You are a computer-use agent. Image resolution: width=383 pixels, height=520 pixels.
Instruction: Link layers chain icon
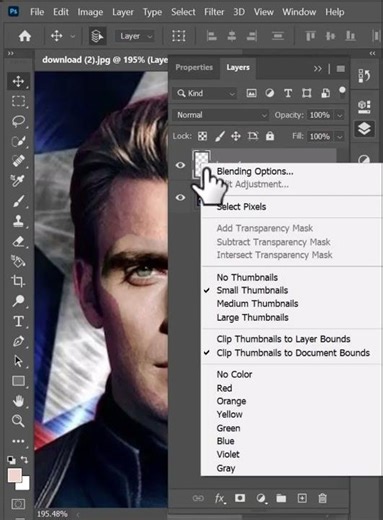click(x=198, y=498)
